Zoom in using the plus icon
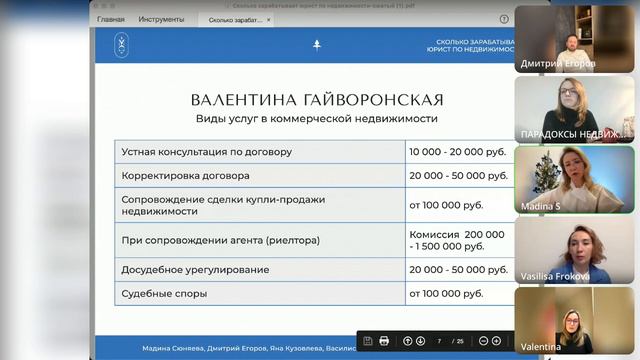Screen dimensions: 640x360 pyautogui.click(x=496, y=341)
